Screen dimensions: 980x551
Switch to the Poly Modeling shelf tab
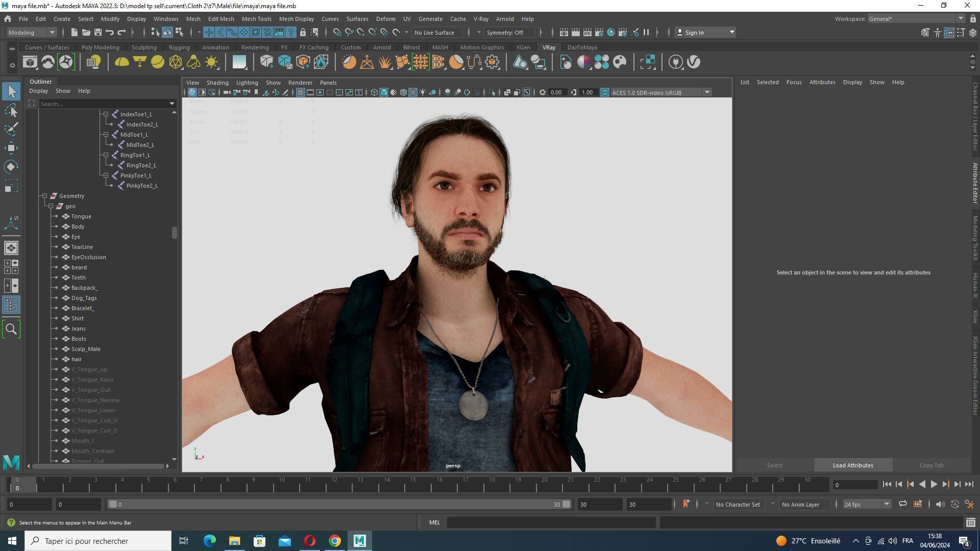tap(100, 47)
